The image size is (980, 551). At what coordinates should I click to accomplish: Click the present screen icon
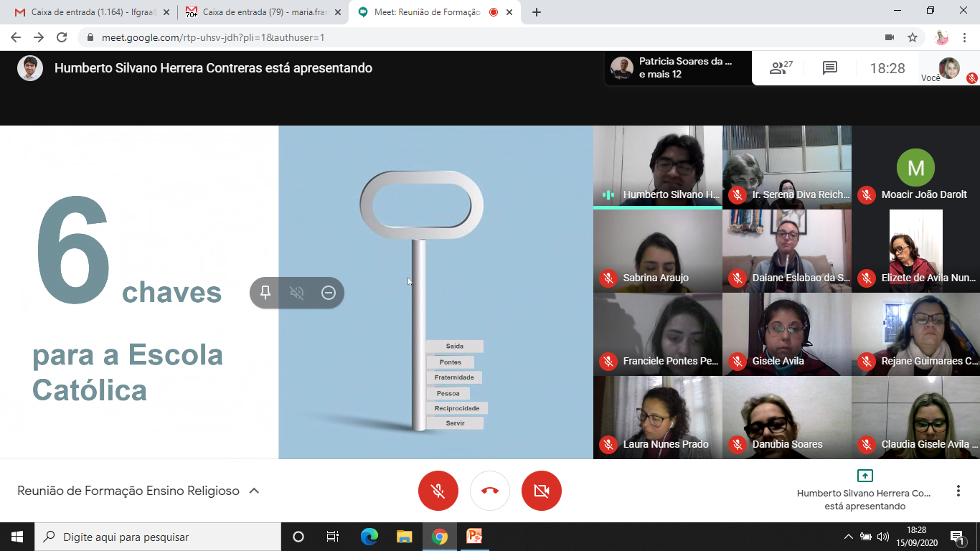click(864, 476)
